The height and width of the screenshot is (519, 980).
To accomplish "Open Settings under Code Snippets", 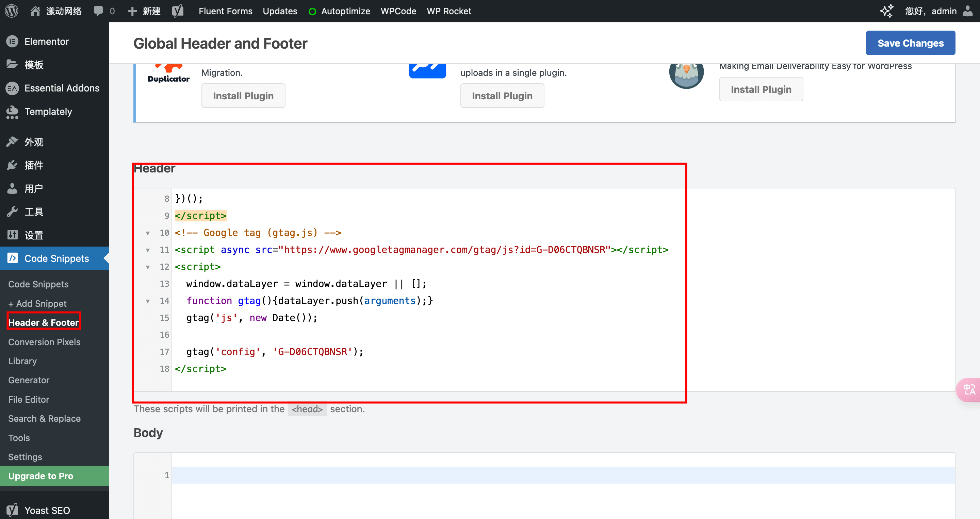I will tap(25, 457).
